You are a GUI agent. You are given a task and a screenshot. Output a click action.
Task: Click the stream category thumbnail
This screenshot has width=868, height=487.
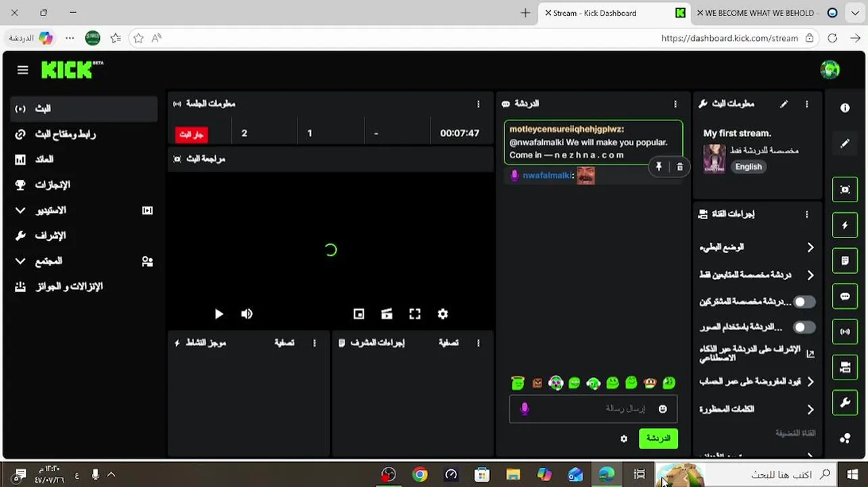click(x=714, y=158)
